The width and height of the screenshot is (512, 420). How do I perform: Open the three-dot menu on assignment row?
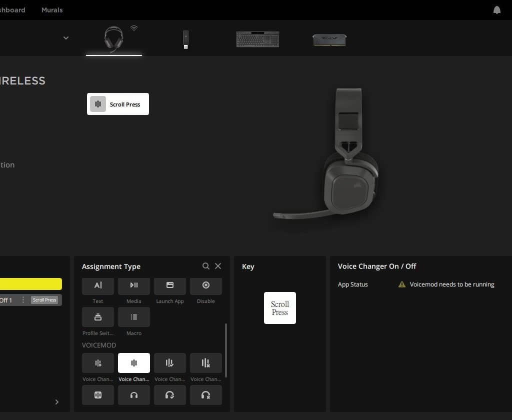click(23, 300)
